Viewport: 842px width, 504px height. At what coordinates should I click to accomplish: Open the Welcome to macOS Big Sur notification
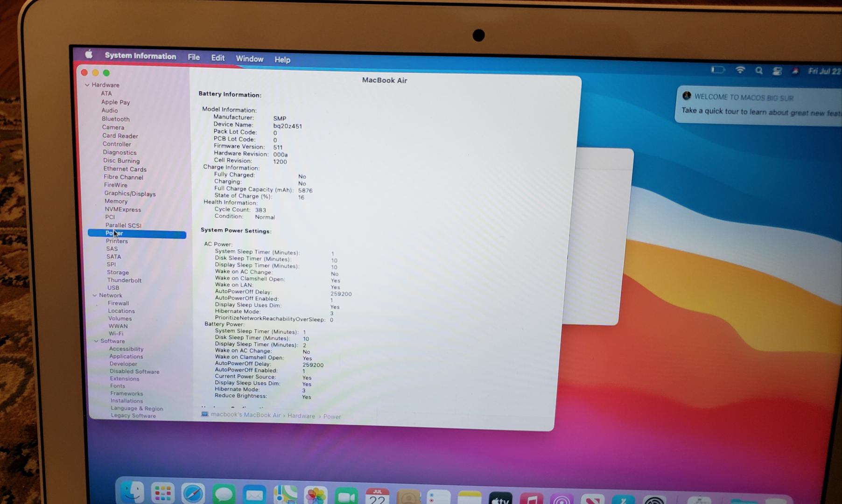pos(759,105)
